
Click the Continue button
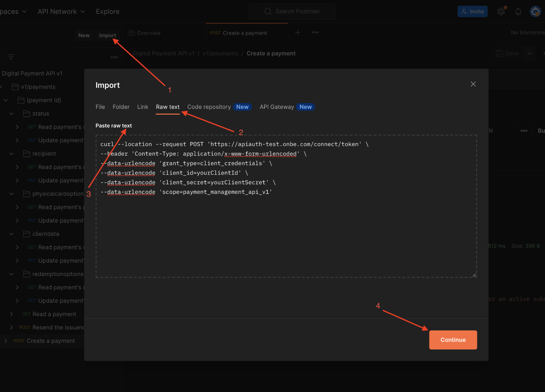tap(453, 340)
